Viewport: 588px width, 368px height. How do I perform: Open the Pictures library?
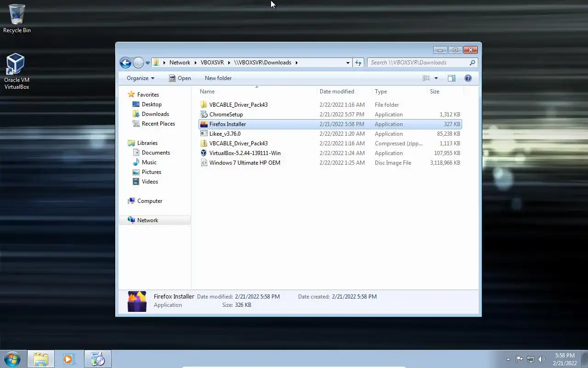pos(152,172)
